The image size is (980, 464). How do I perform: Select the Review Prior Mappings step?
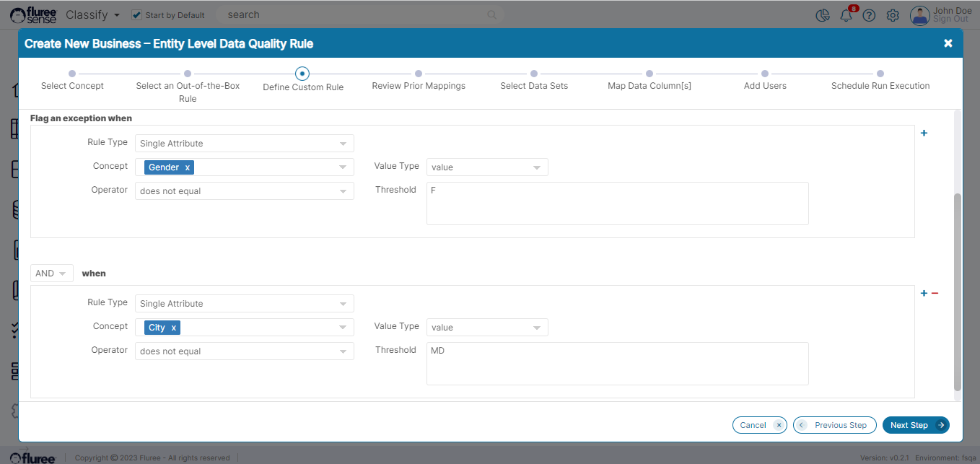coord(419,74)
